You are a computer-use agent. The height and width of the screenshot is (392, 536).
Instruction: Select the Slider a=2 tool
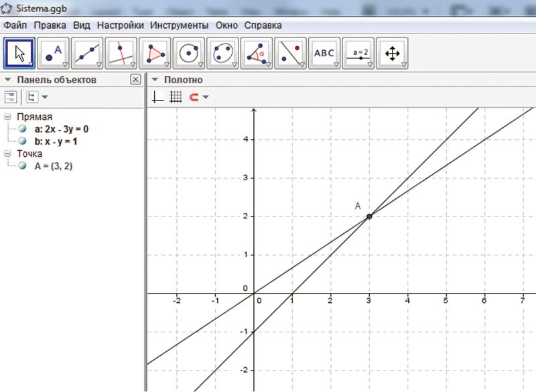358,54
